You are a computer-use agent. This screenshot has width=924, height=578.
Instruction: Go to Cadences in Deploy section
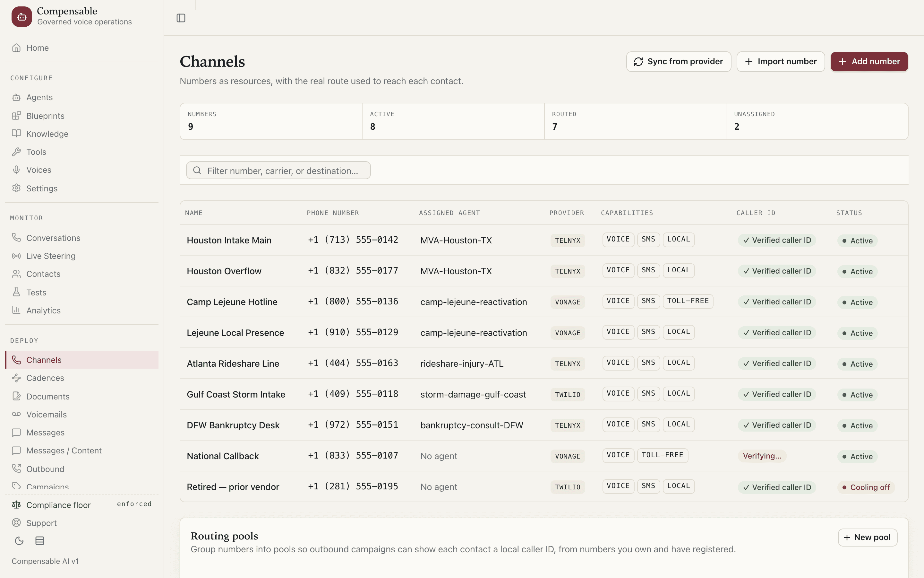click(82, 378)
